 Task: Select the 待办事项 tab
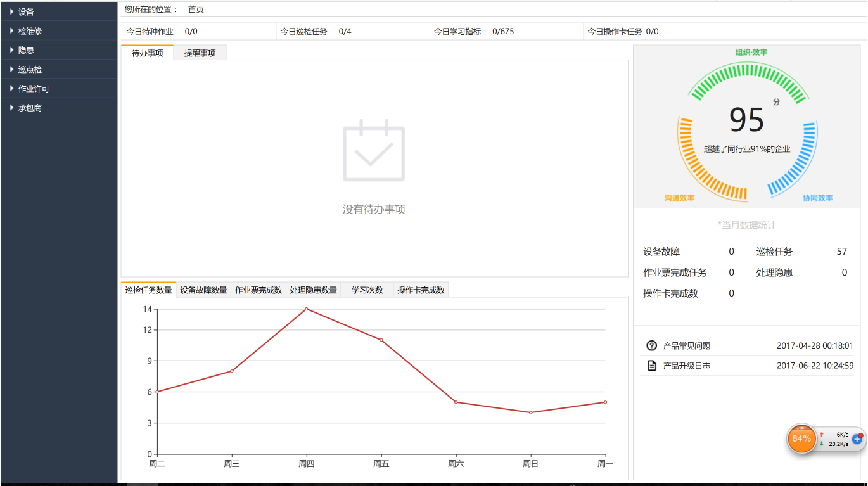[148, 53]
